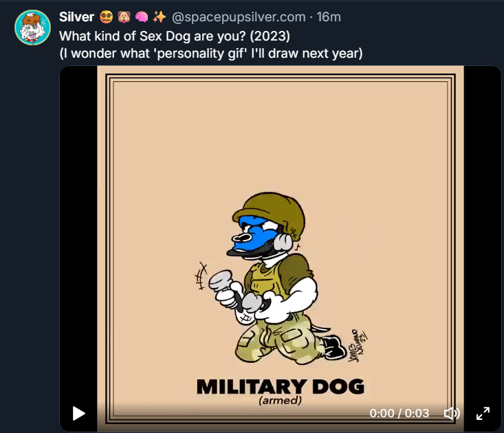Enter fullscreen with the expand arrows icon
504x433 pixels.
483,413
